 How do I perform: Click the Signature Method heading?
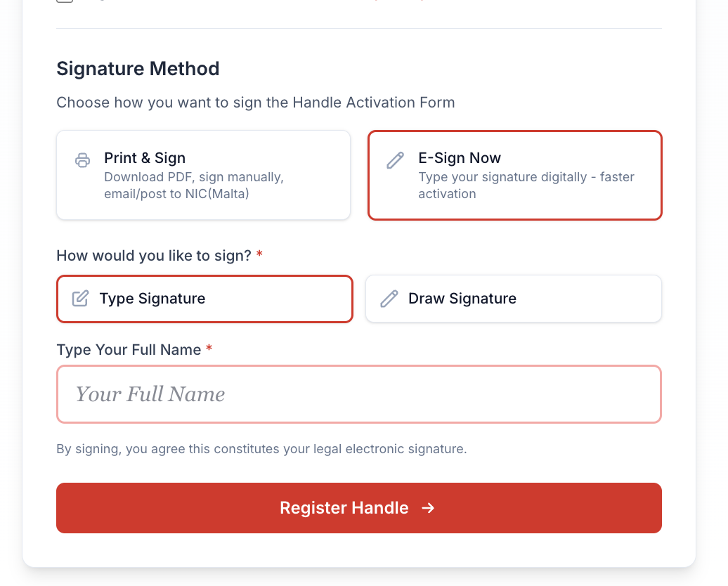[x=138, y=68]
